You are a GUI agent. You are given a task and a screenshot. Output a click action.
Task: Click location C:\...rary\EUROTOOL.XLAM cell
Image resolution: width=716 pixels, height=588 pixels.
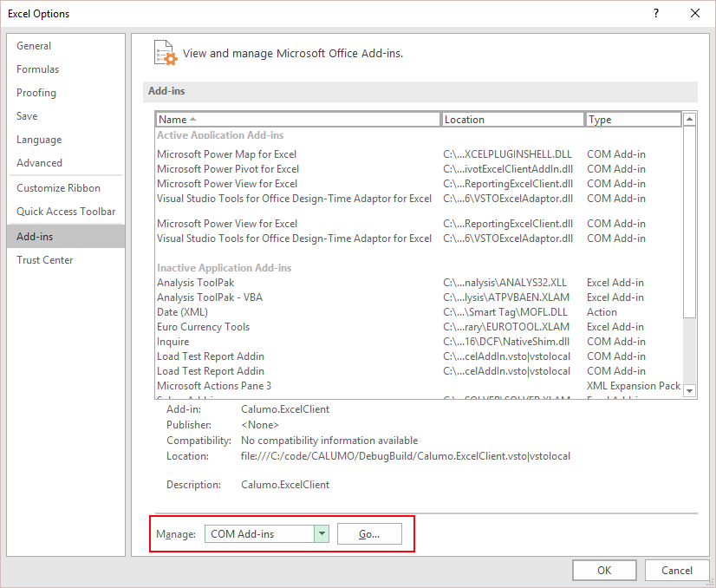[x=506, y=327]
